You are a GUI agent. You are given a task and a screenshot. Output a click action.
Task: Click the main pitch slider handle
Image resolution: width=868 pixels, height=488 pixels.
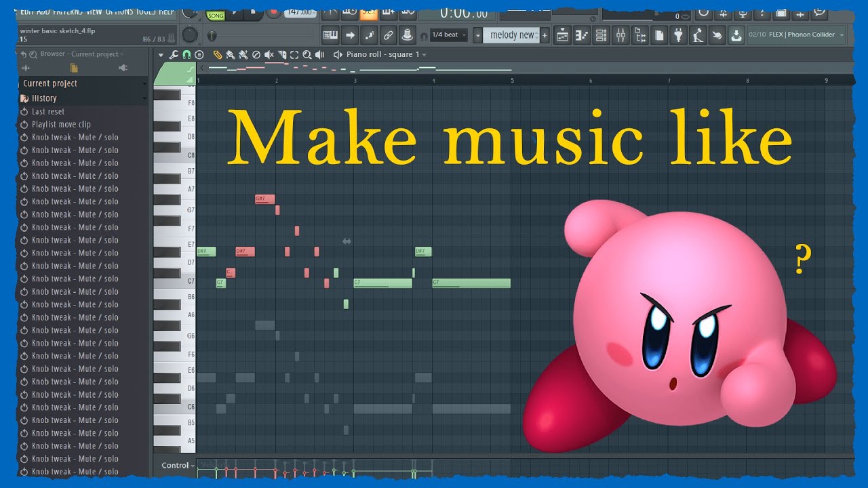click(212, 35)
